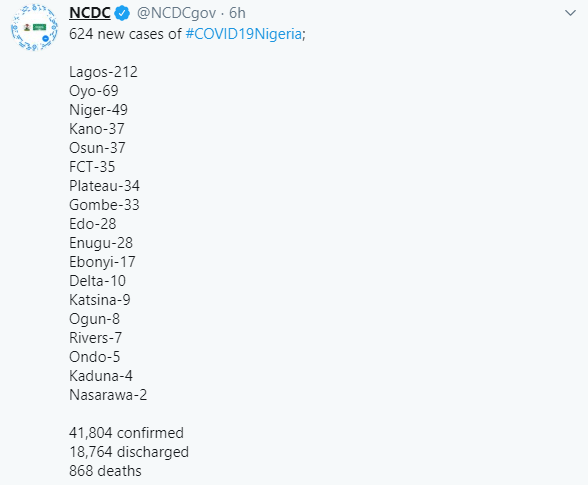The image size is (588, 485).
Task: Open the NCDC profile avatar
Action: click(x=34, y=27)
